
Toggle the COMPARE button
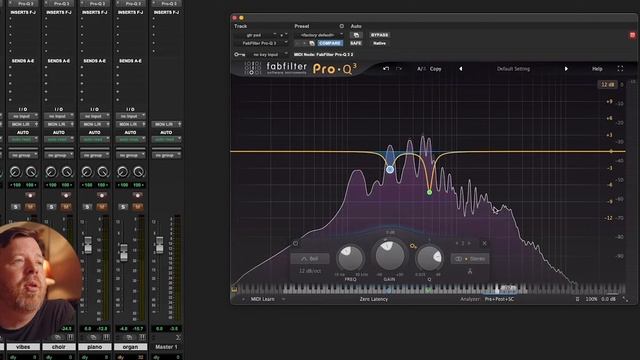tap(330, 43)
